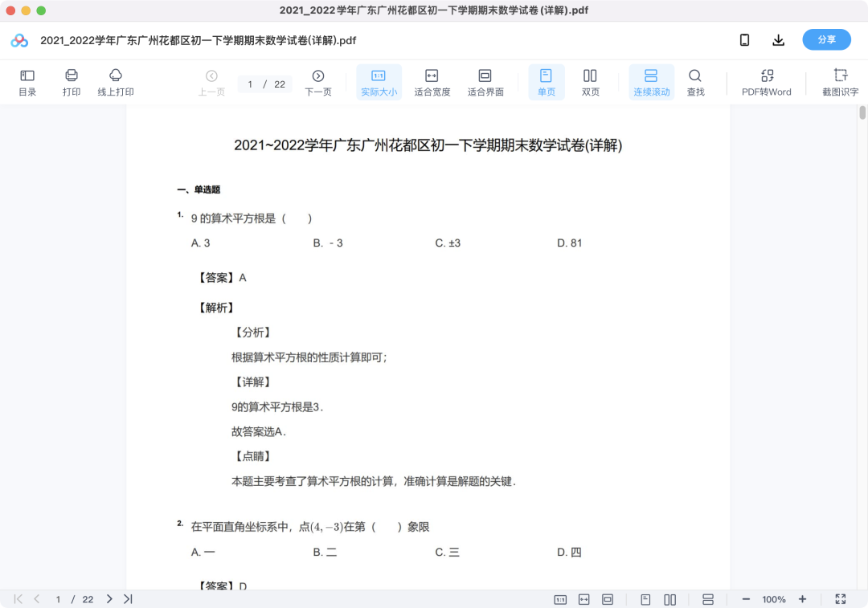Click previous page arrow in bottom bar
Image resolution: width=868 pixels, height=608 pixels.
pos(36,599)
